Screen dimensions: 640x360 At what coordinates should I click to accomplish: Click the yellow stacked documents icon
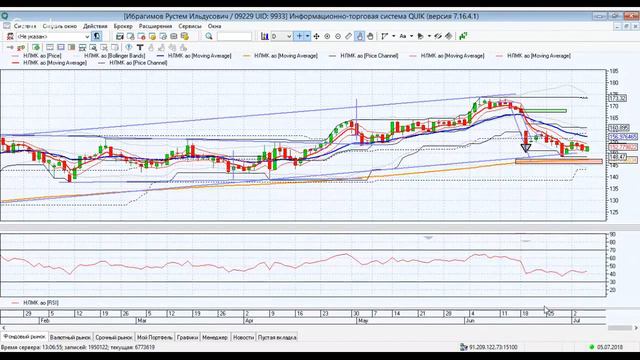(x=184, y=36)
